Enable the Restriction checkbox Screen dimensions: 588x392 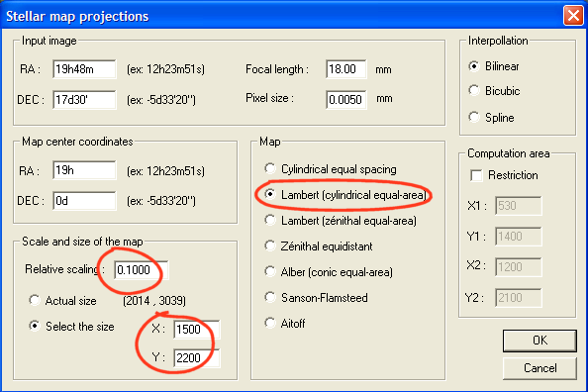pos(476,175)
